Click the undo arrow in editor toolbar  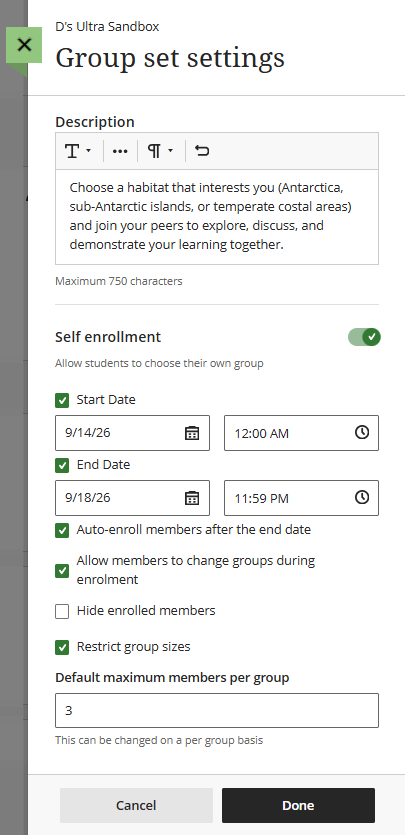[x=202, y=151]
